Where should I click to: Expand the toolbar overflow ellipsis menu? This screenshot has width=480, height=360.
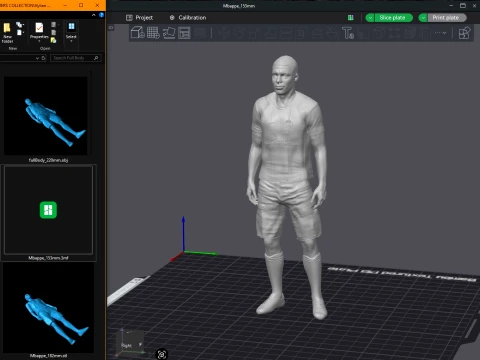point(440,33)
